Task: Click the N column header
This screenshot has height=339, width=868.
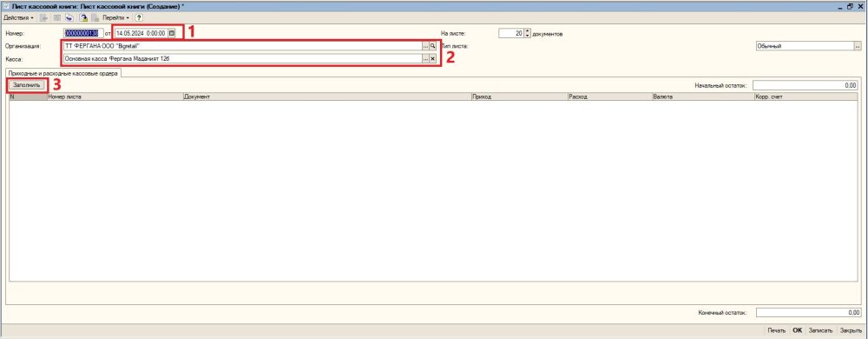Action: 28,96
